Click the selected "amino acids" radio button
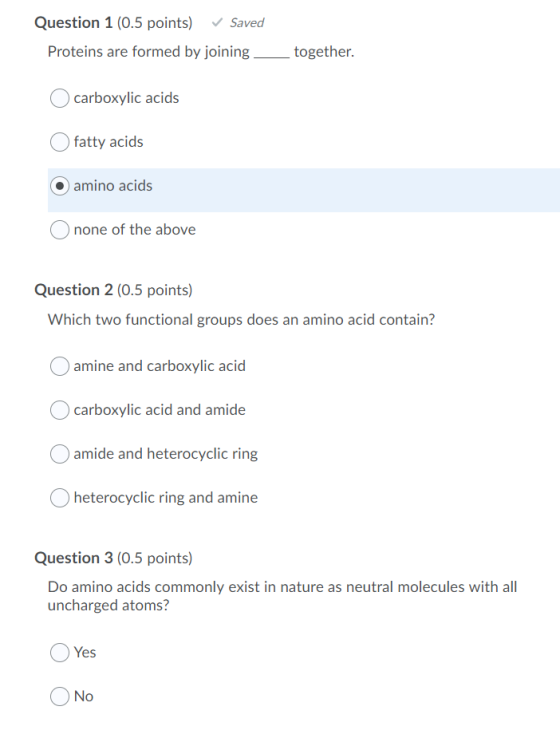The width and height of the screenshot is (560, 734). (x=59, y=186)
